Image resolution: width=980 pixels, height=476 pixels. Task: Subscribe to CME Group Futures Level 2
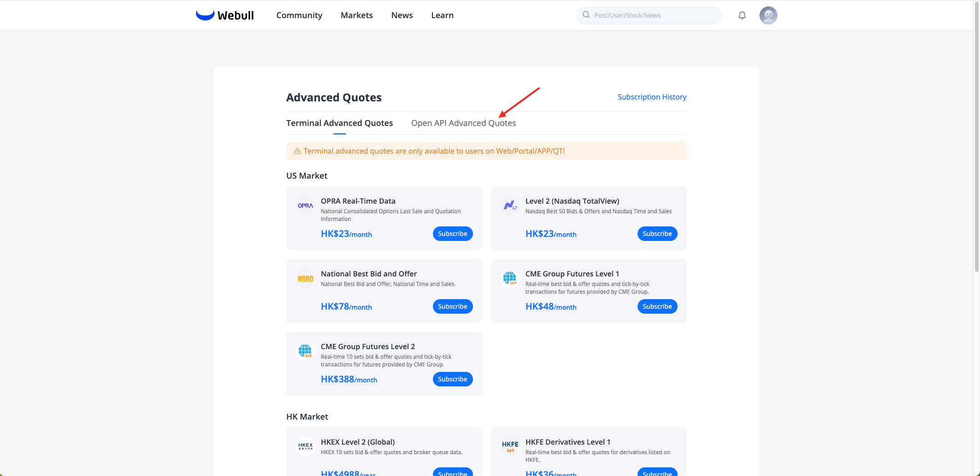(452, 379)
